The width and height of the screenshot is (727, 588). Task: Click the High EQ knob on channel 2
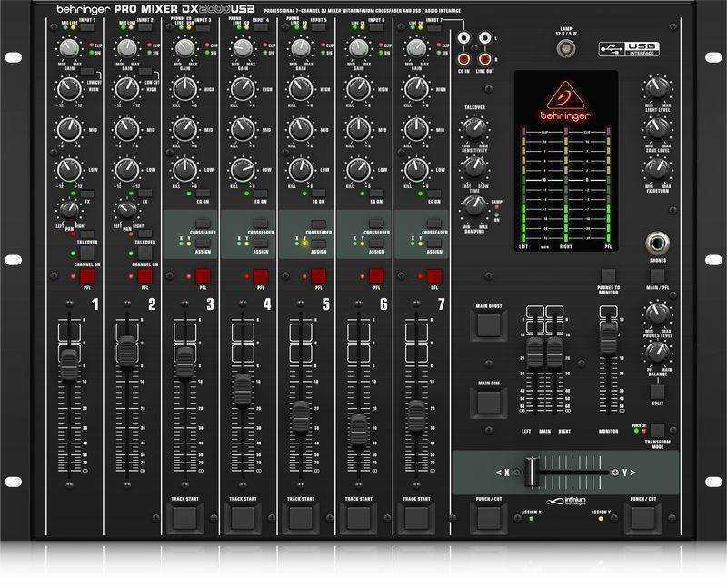[x=127, y=89]
